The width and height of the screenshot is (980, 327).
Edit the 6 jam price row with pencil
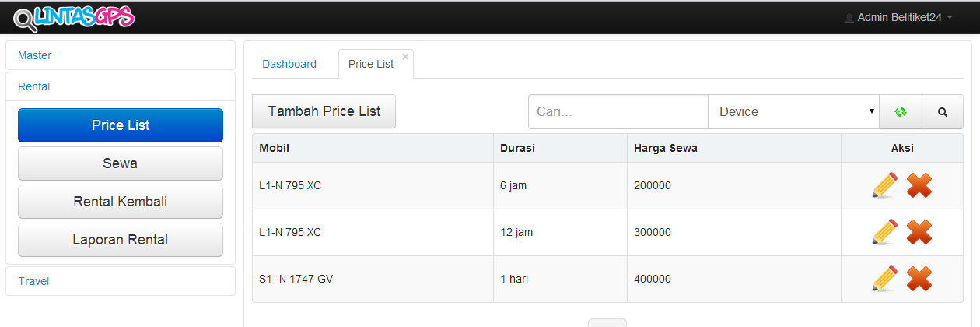(x=885, y=185)
